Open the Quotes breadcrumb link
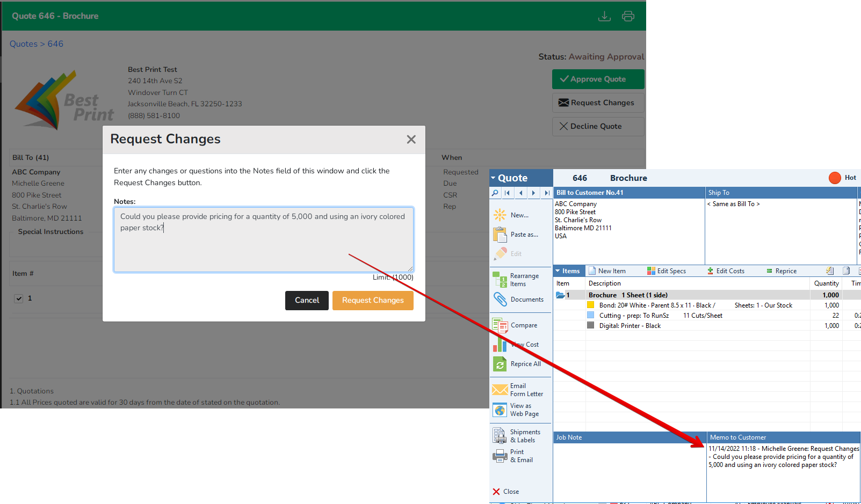Image resolution: width=861 pixels, height=504 pixels. (24, 44)
